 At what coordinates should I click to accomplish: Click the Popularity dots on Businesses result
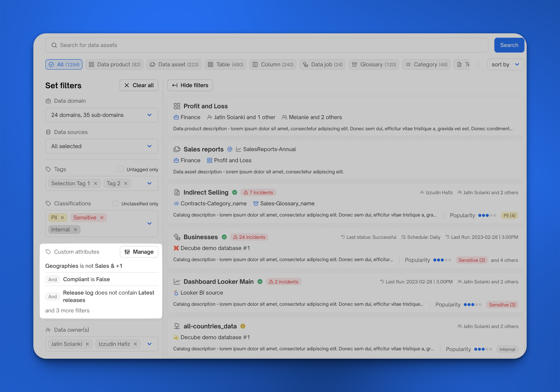point(442,260)
